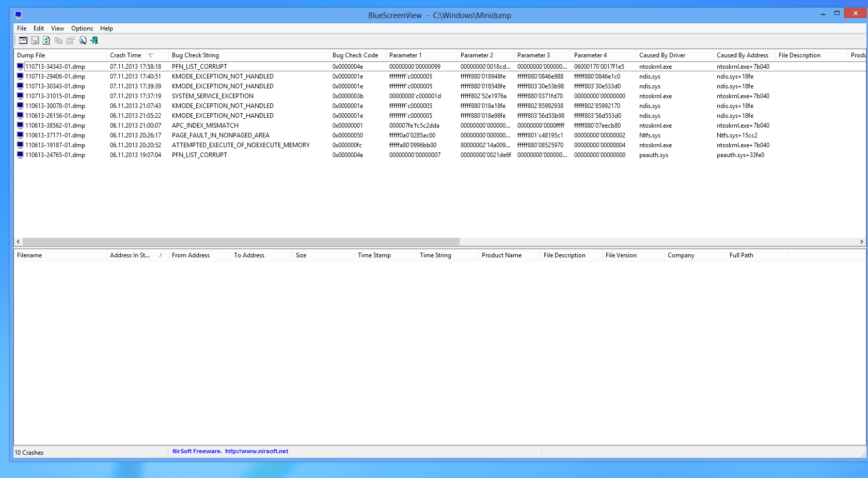Click the dump icon beside 110713-34343-01.dmp
This screenshot has width=868, height=478.
[20, 66]
